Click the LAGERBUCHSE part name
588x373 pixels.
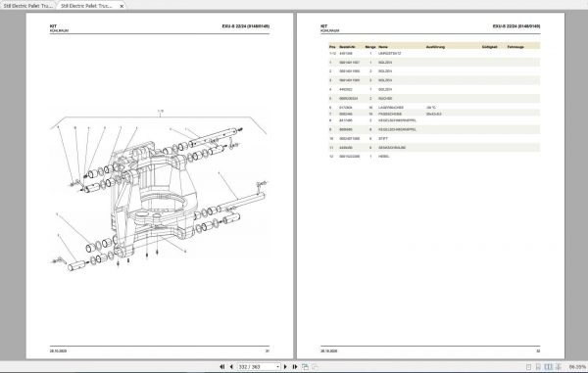coord(391,108)
